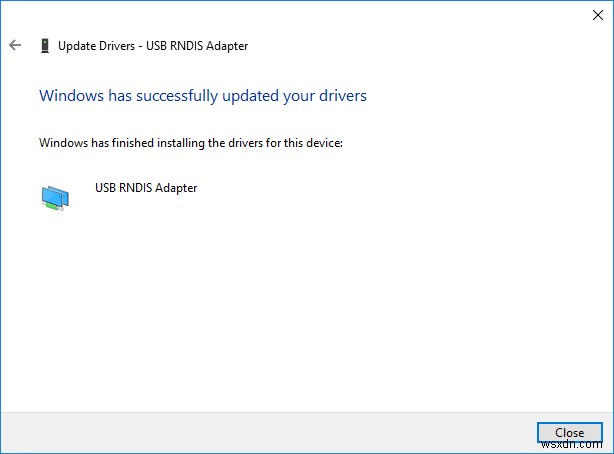This screenshot has height=454, width=614.
Task: Click blank white space below the device name
Action: click(x=300, y=300)
